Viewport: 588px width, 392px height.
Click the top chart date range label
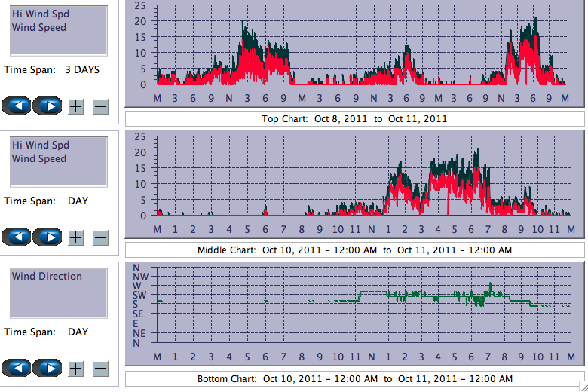tap(354, 118)
